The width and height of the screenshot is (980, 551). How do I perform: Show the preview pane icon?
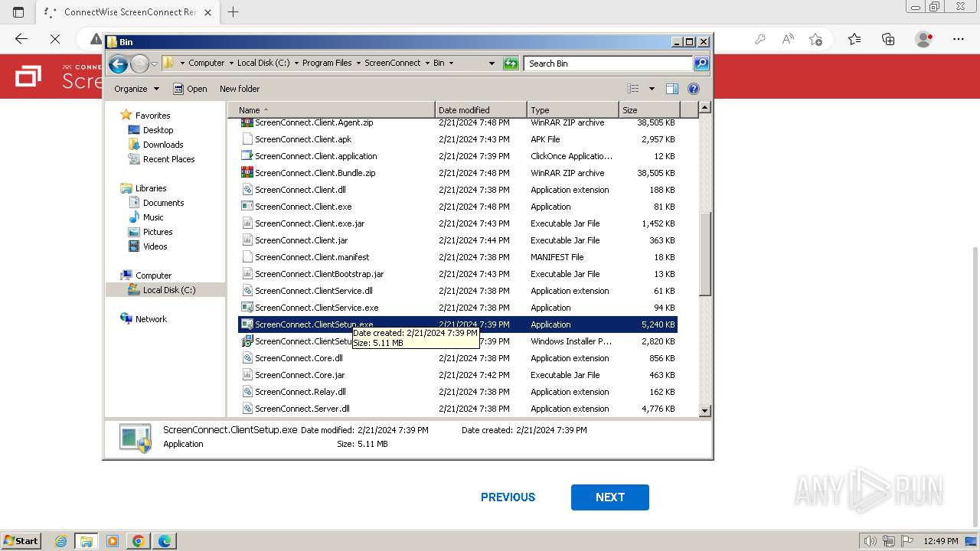click(671, 89)
